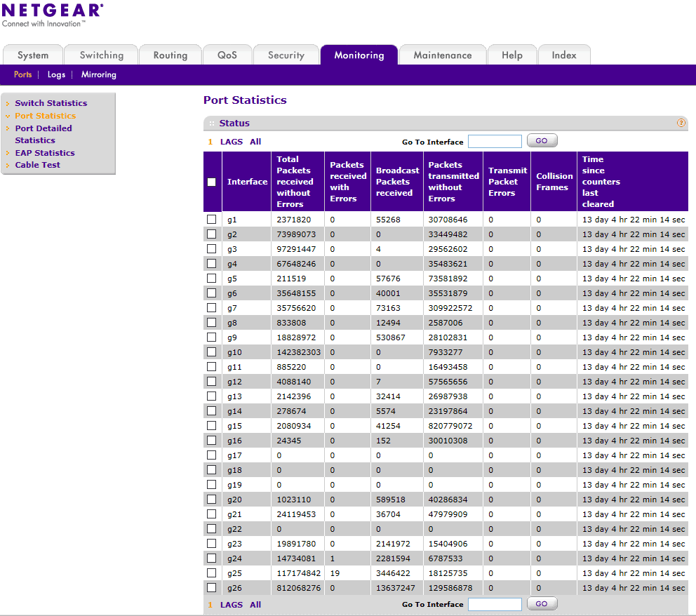Click error count 19 in g25 row
Screen dimensions: 696x616
pyautogui.click(x=335, y=573)
